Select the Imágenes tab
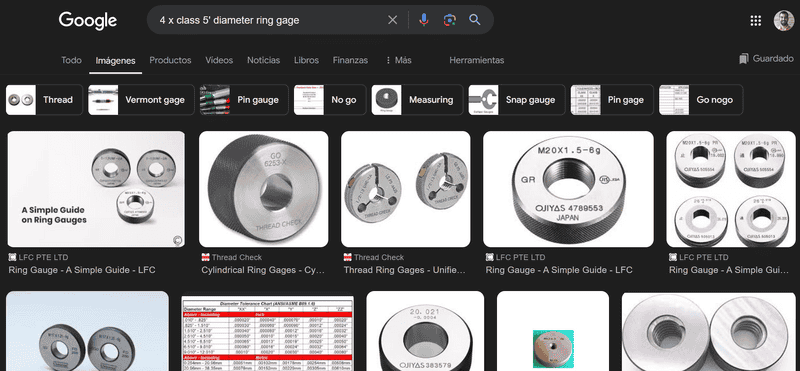Image resolution: width=800 pixels, height=371 pixels. (x=116, y=61)
